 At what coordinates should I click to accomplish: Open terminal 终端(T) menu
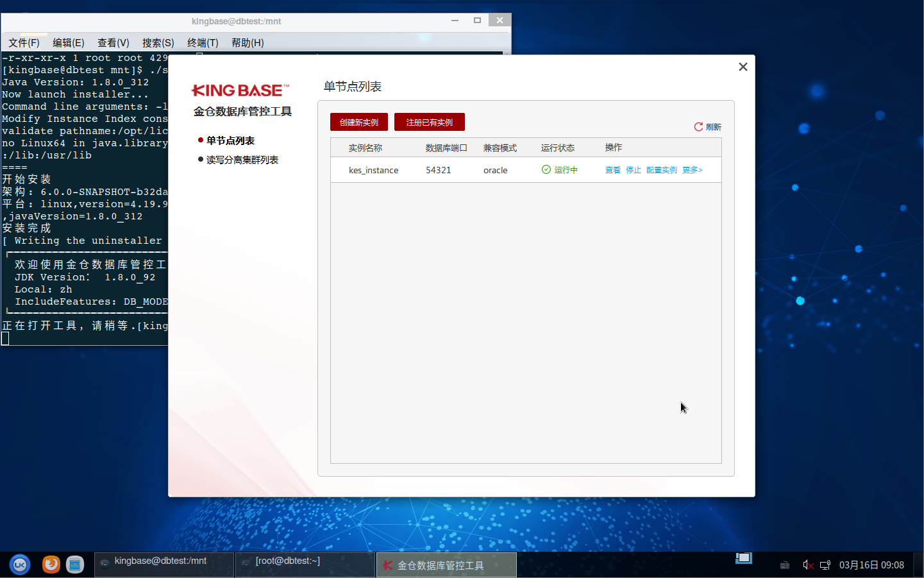click(203, 42)
